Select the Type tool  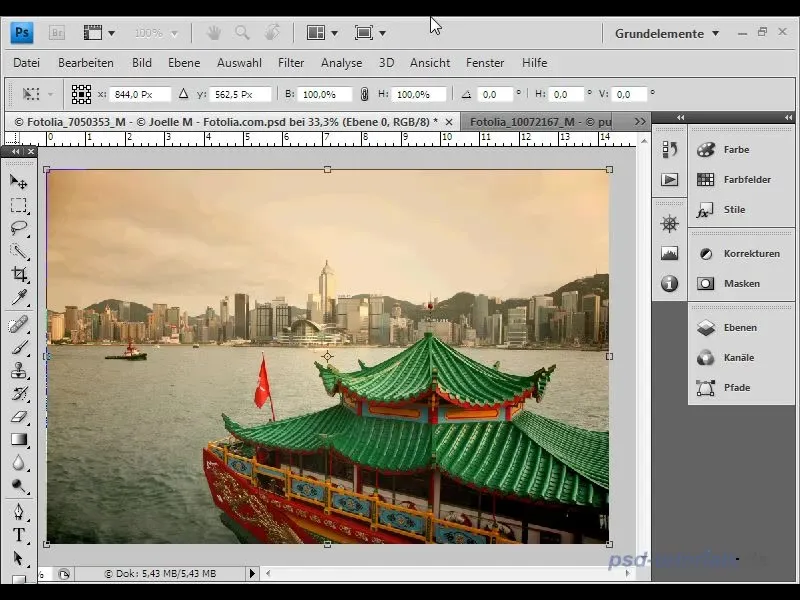tap(19, 535)
